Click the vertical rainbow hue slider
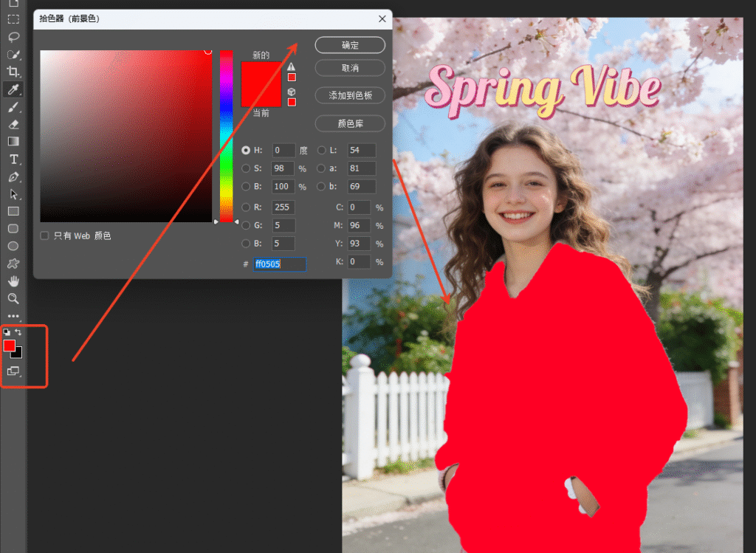 [x=226, y=137]
